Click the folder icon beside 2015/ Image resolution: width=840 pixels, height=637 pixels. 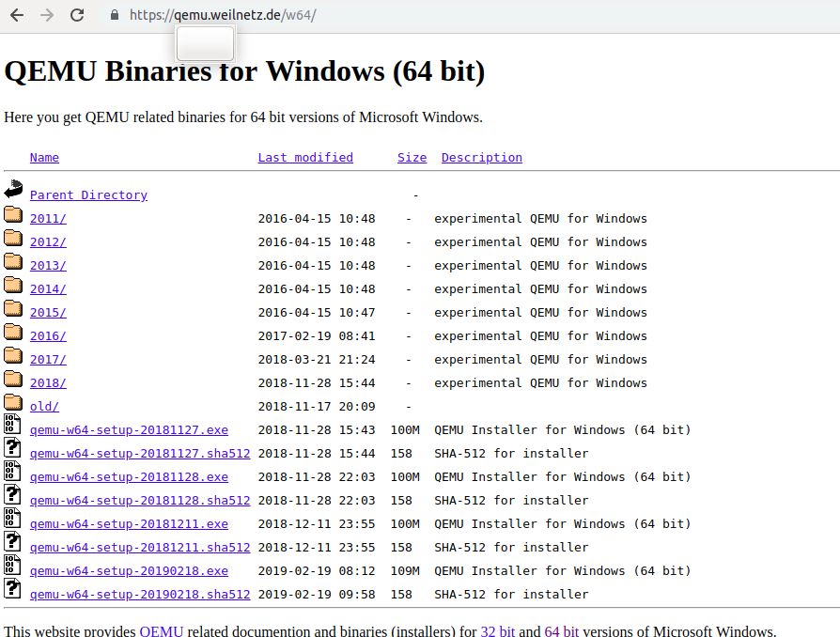tap(13, 308)
